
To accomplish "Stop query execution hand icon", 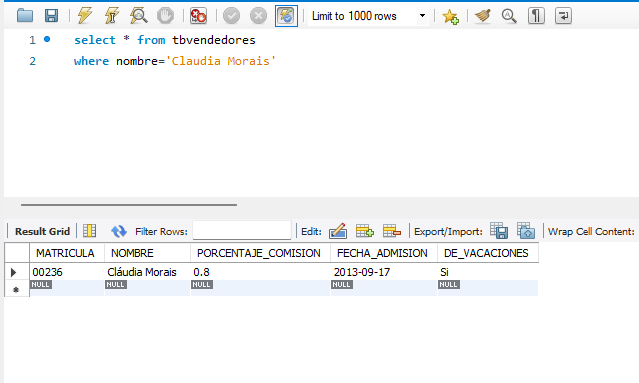I will [165, 16].
